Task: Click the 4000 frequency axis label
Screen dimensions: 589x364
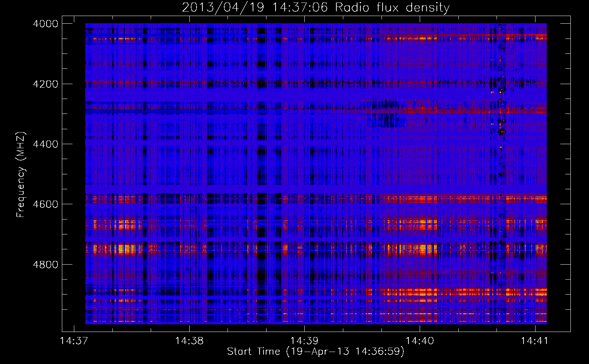Action: click(46, 24)
